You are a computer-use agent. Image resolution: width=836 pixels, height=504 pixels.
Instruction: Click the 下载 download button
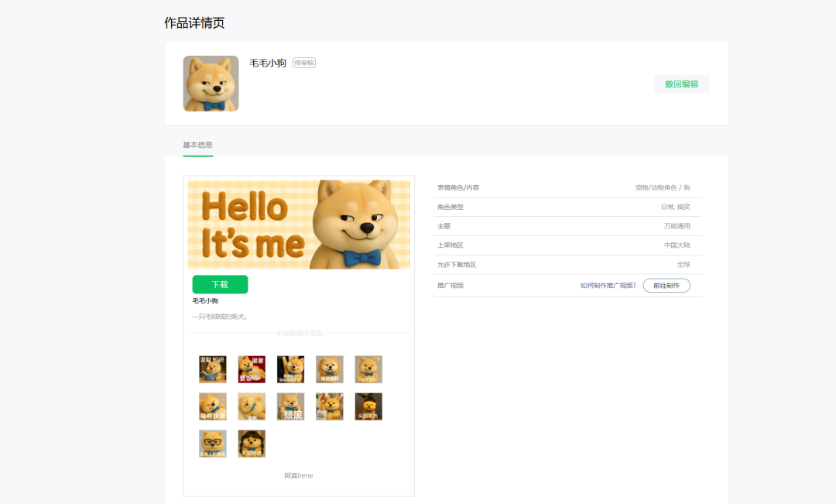click(x=220, y=284)
